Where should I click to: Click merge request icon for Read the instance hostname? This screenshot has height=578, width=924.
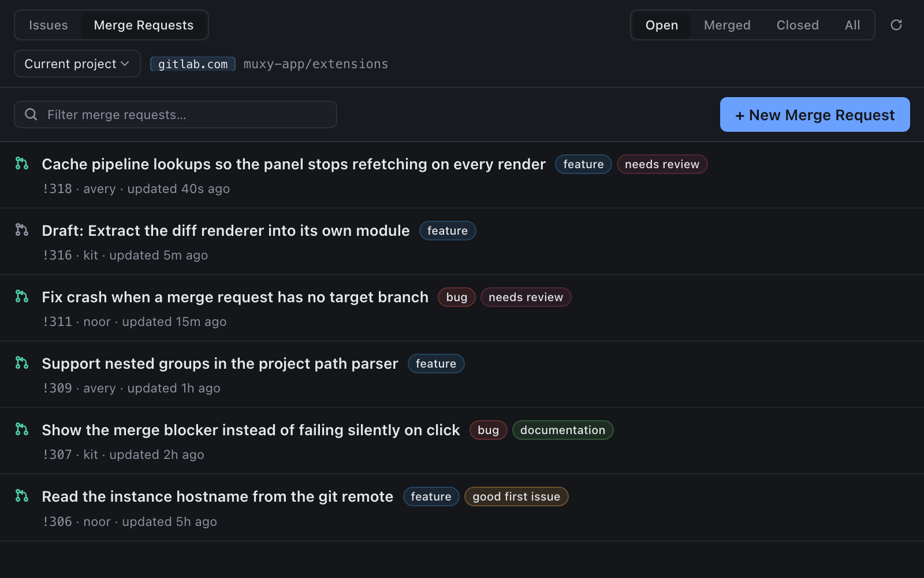pos(22,496)
